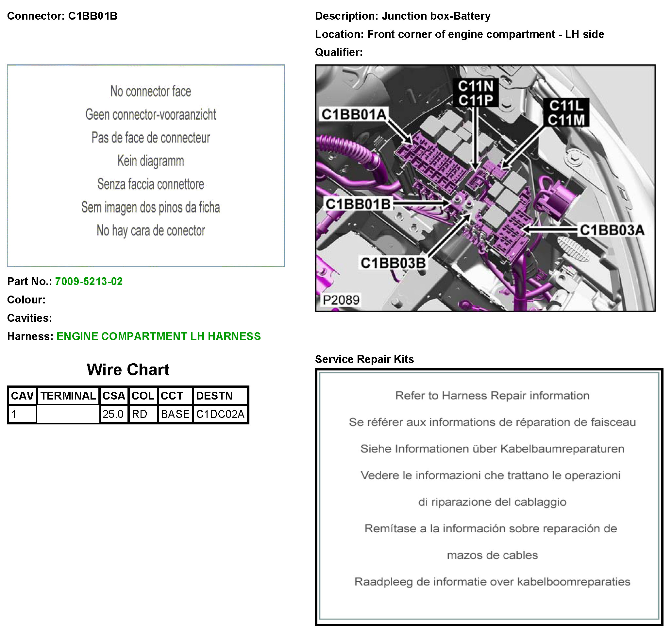Click the No connector face placeholder box
Screen dimensions: 672x633
click(146, 166)
